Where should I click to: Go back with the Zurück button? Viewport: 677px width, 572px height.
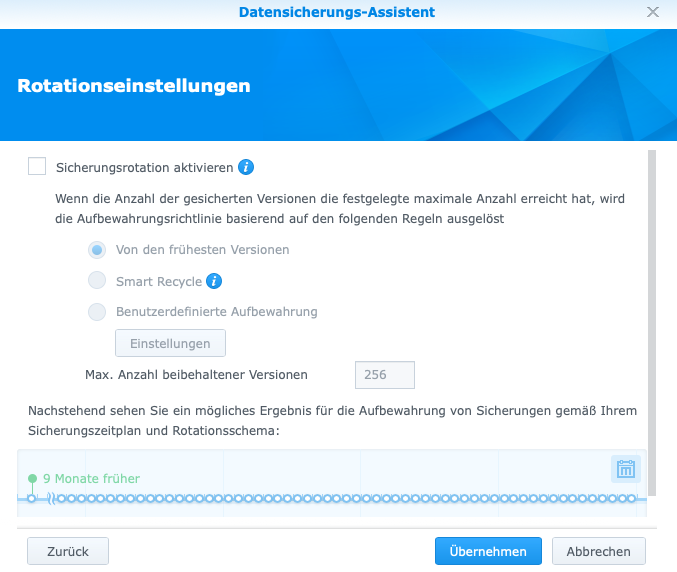click(x=68, y=551)
